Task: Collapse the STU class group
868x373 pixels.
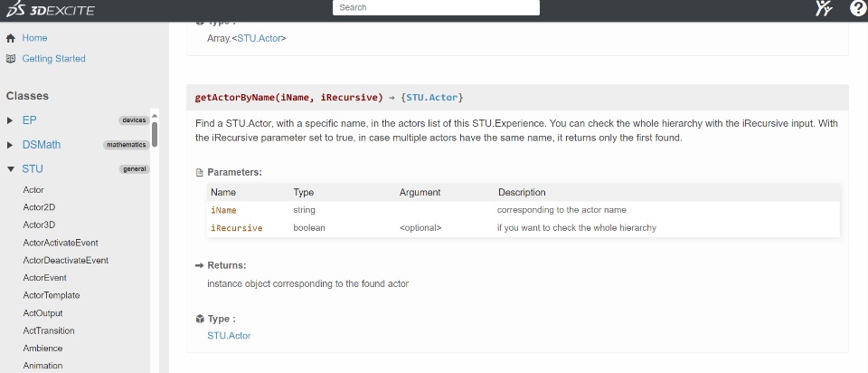Action: pos(10,169)
